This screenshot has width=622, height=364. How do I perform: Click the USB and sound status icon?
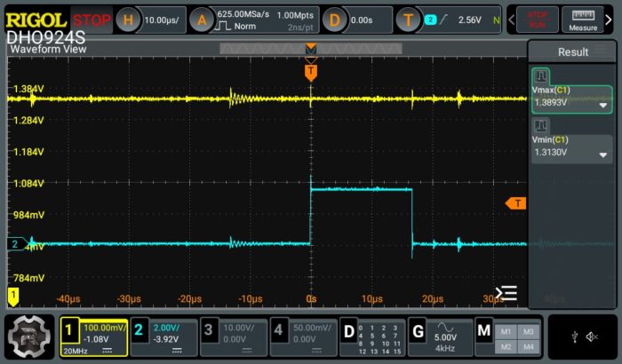(582, 336)
